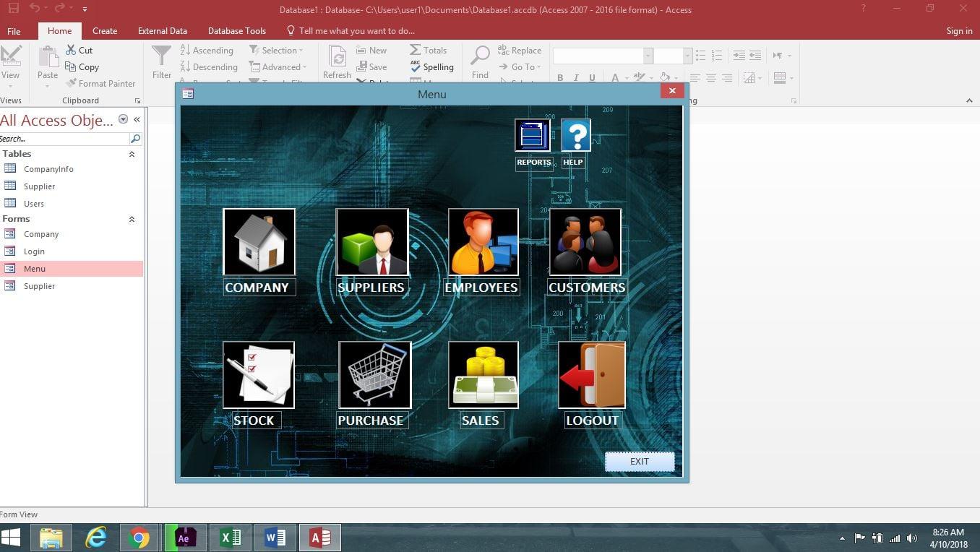The height and width of the screenshot is (552, 980).
Task: Expand the Advanced filter dropdown
Action: pyautogui.click(x=303, y=66)
